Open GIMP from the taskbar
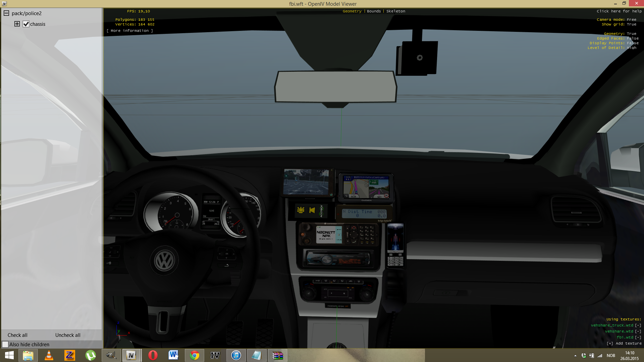Image resolution: width=644 pixels, height=362 pixels. pyautogui.click(x=111, y=355)
